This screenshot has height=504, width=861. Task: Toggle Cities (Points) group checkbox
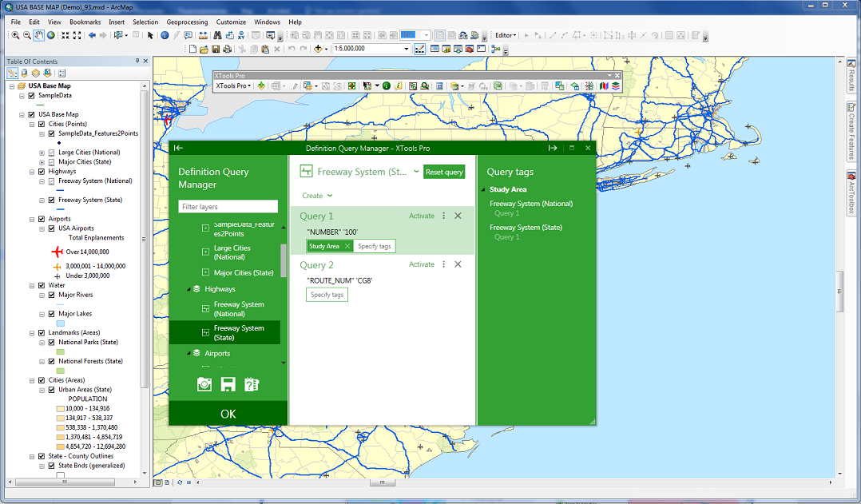(42, 124)
